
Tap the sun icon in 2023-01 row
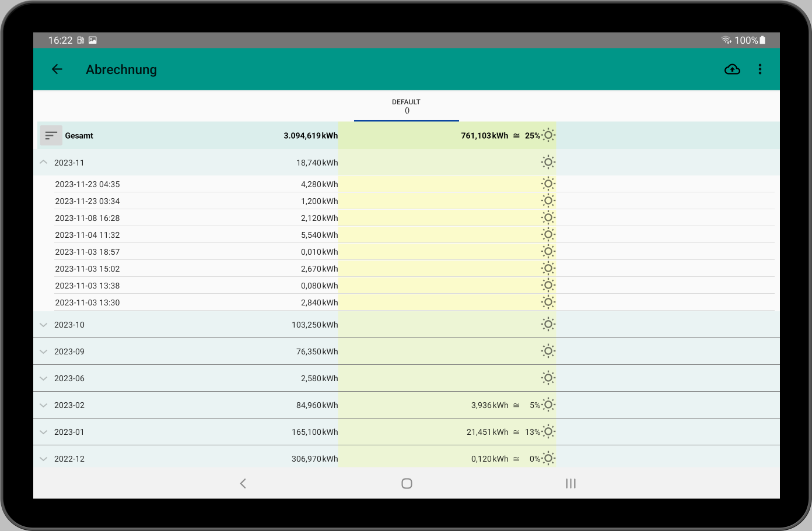548,431
